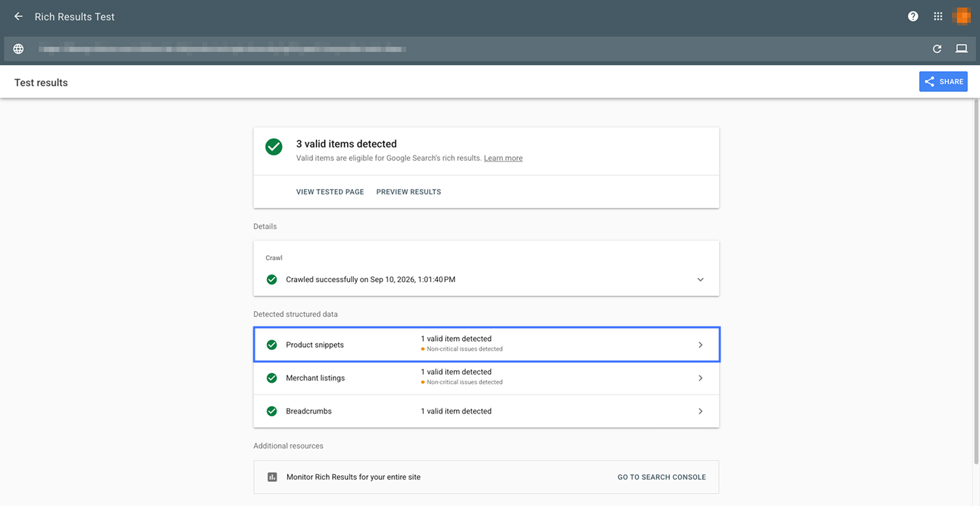This screenshot has width=980, height=506.
Task: Click the '3 valid items detected' heading
Action: tap(347, 144)
